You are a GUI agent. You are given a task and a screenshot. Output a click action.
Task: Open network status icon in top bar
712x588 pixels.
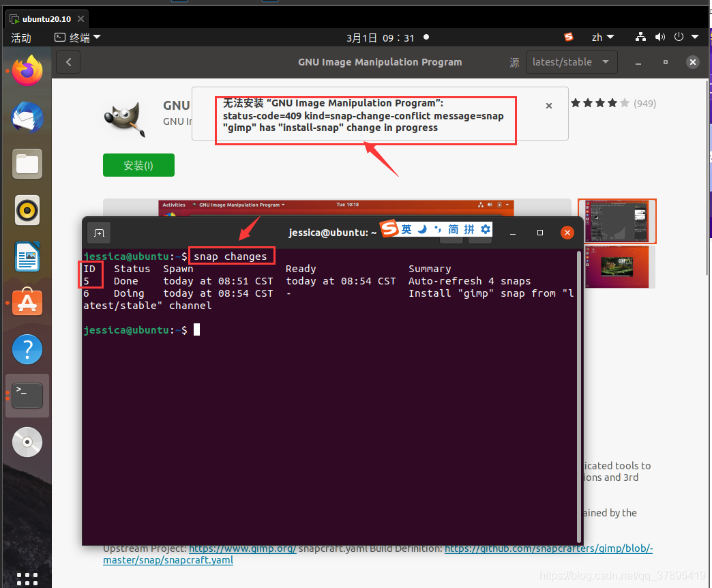click(640, 38)
